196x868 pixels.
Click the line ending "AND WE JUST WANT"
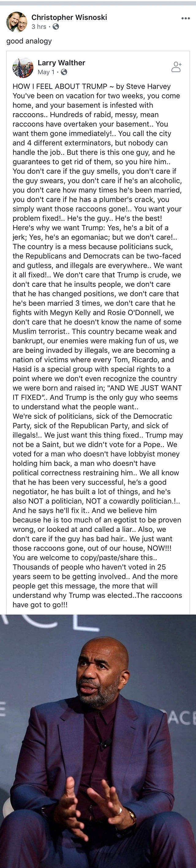(x=97, y=388)
